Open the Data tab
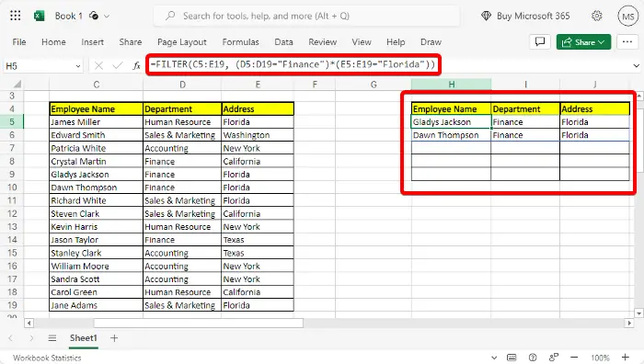The width and height of the screenshot is (644, 364). click(283, 42)
